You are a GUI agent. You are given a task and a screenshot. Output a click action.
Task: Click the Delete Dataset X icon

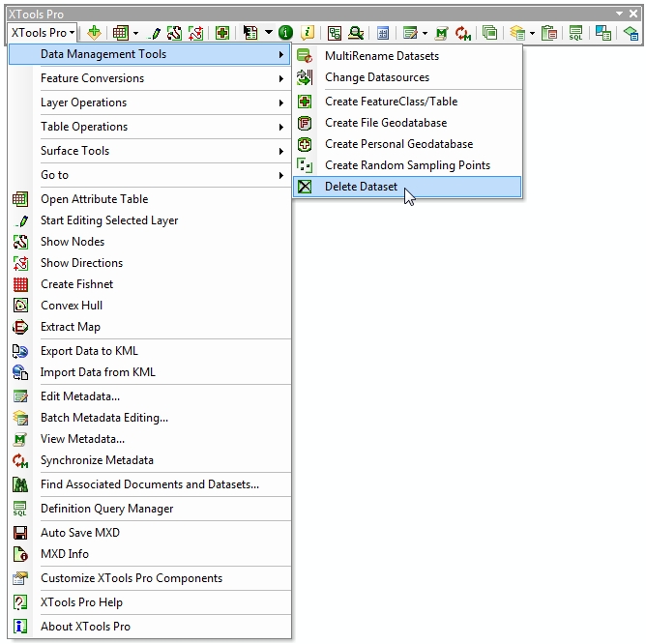[x=305, y=187]
